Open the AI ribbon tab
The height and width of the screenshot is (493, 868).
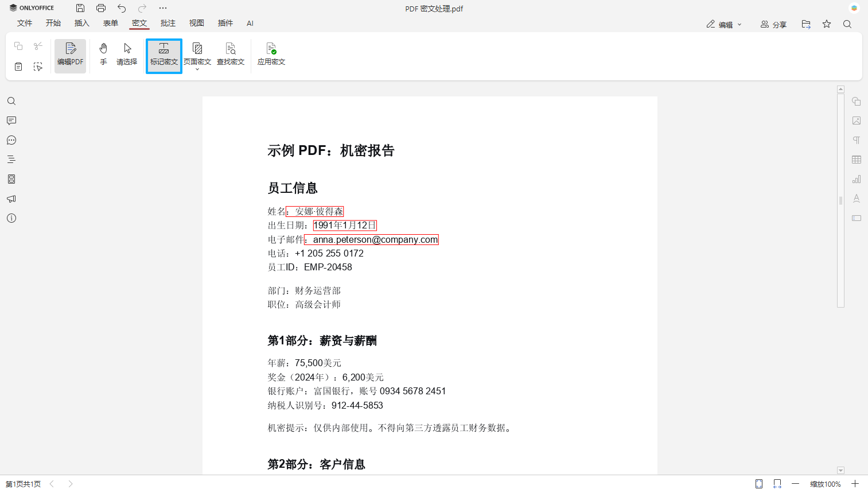point(250,23)
